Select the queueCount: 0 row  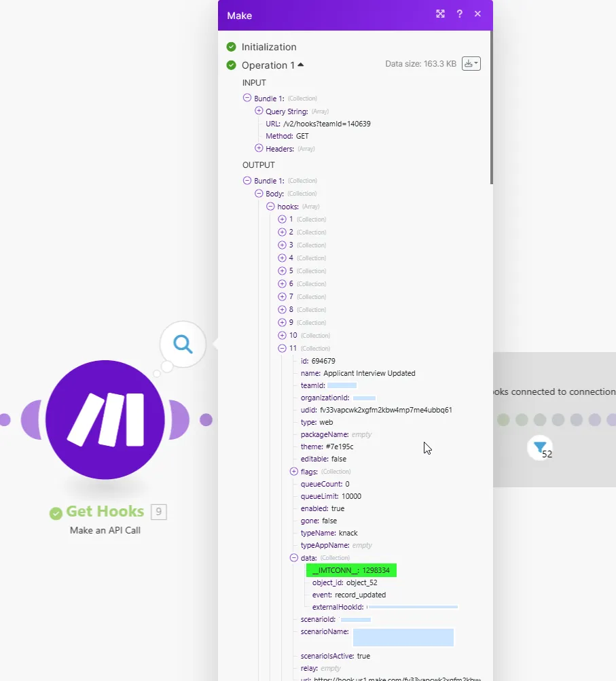[325, 484]
